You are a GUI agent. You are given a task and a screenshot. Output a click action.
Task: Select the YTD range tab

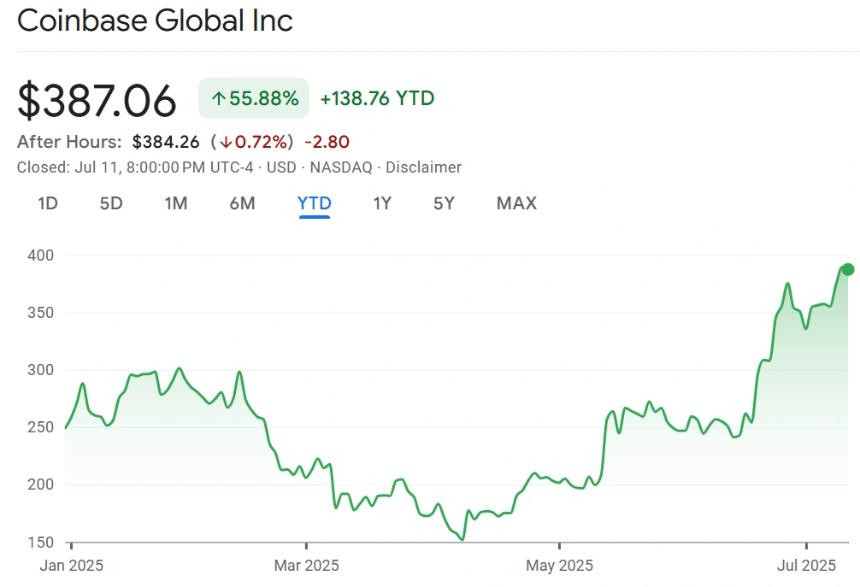[314, 204]
